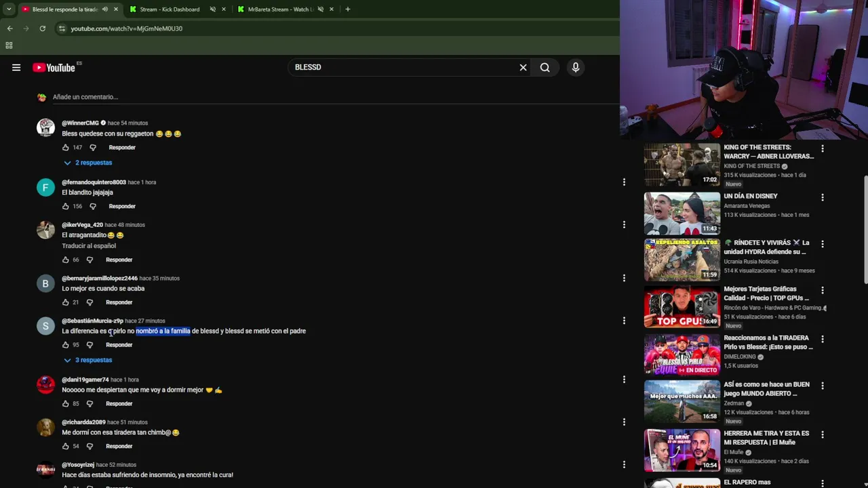Dislike the @WinnerCMG comment
This screenshot has width=868, height=488.
pos(93,147)
